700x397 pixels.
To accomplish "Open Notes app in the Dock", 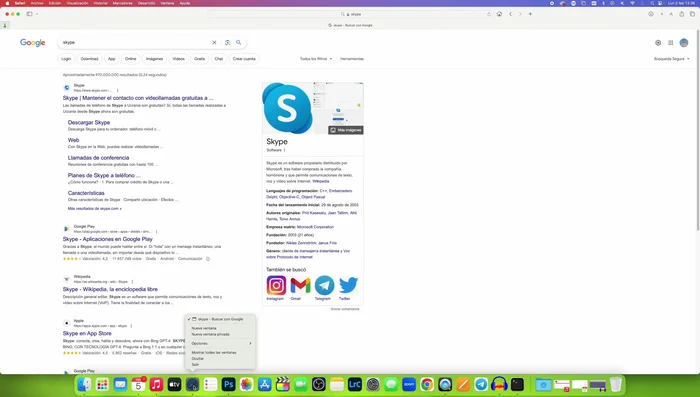I will click(x=337, y=384).
